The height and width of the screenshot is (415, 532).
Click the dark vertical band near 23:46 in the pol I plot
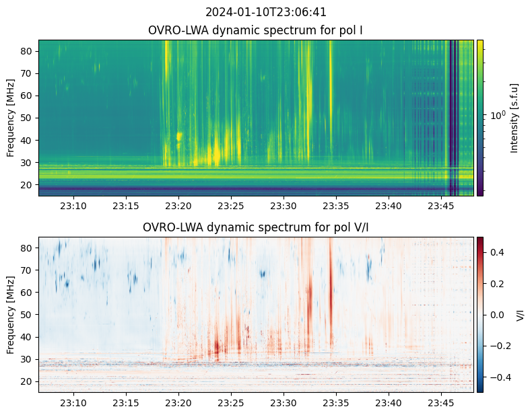452,118
